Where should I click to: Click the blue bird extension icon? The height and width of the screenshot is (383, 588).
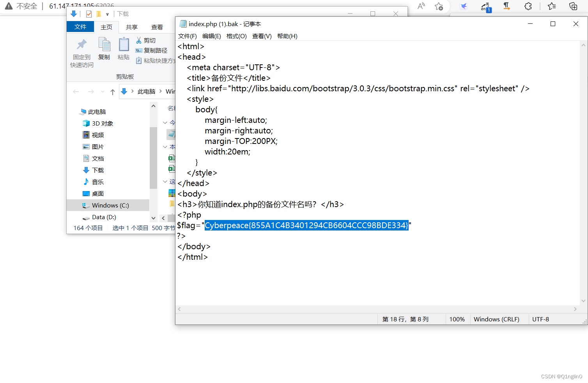tap(464, 6)
